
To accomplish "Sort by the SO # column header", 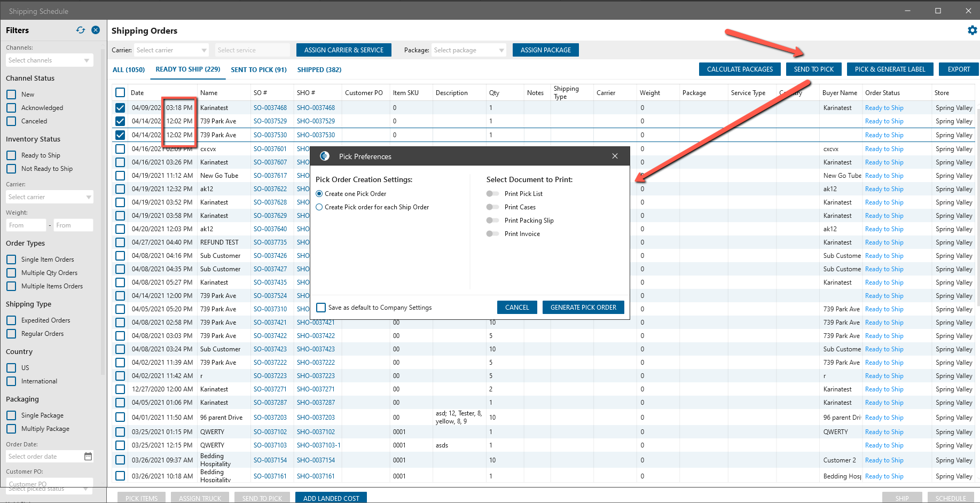I will point(261,93).
